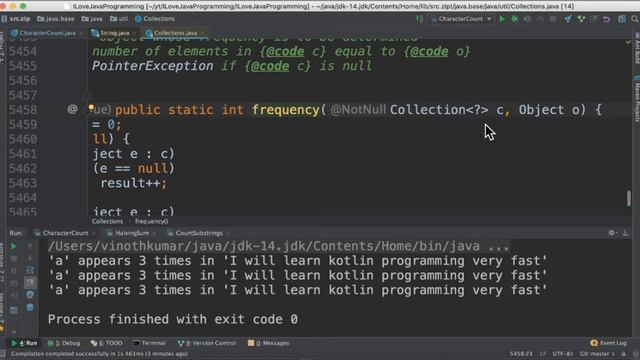The image size is (640, 360).
Task: Open the 4: Run tool window button
Action: coord(24,343)
